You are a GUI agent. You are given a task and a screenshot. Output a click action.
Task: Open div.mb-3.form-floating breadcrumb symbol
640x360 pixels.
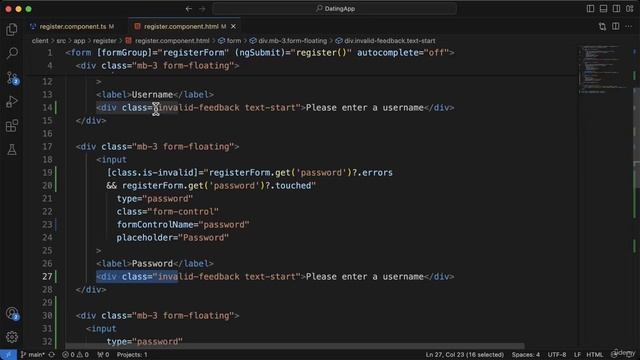(288, 41)
